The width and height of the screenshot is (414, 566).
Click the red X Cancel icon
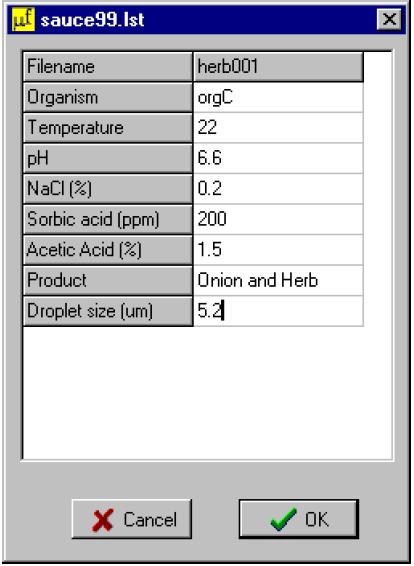coord(103,520)
